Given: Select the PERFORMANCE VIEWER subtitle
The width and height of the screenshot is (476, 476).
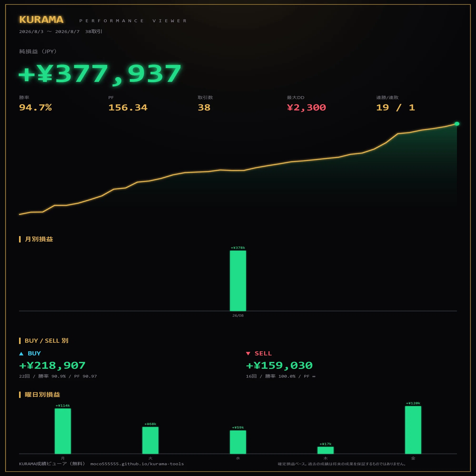Looking at the screenshot, I should pyautogui.click(x=133, y=21).
